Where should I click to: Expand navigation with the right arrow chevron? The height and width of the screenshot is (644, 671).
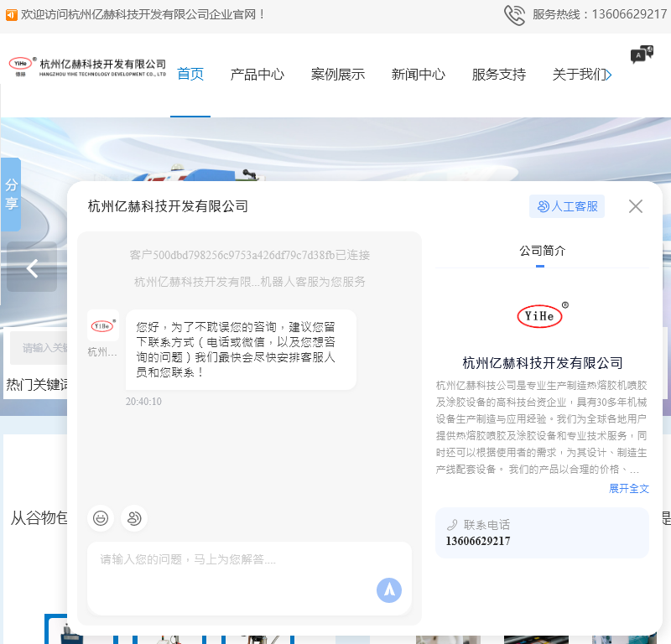coord(609,75)
